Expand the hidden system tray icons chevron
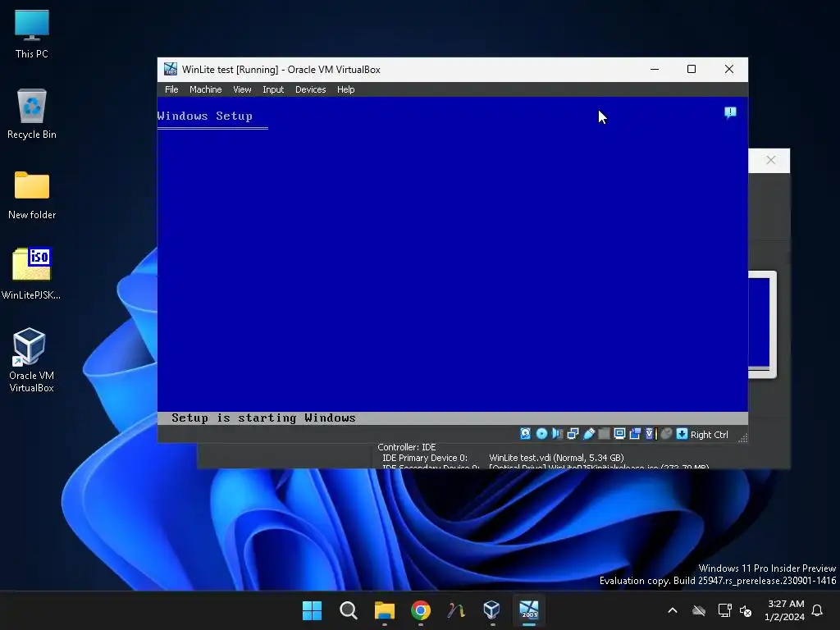This screenshot has height=630, width=840. pos(673,610)
